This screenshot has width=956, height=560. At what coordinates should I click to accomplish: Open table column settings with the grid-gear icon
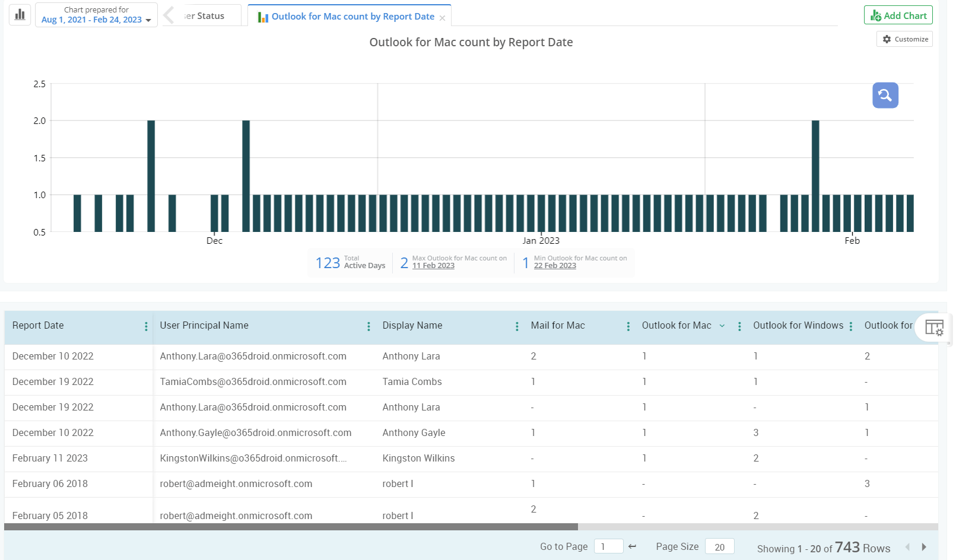(x=935, y=327)
